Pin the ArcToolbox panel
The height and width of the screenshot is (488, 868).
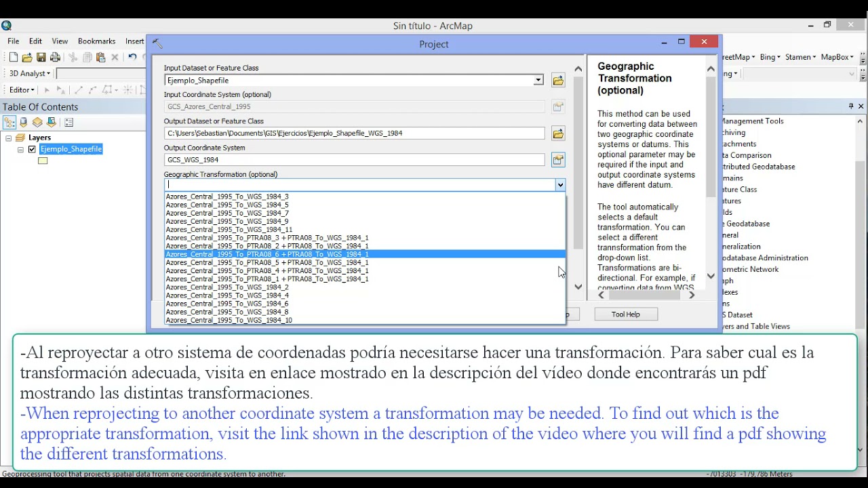pos(850,106)
